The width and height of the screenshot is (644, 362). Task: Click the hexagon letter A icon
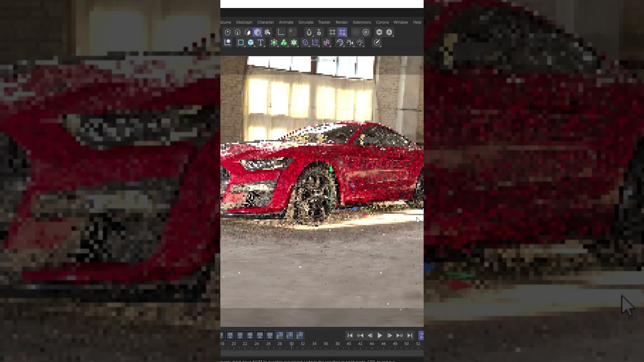(x=389, y=32)
